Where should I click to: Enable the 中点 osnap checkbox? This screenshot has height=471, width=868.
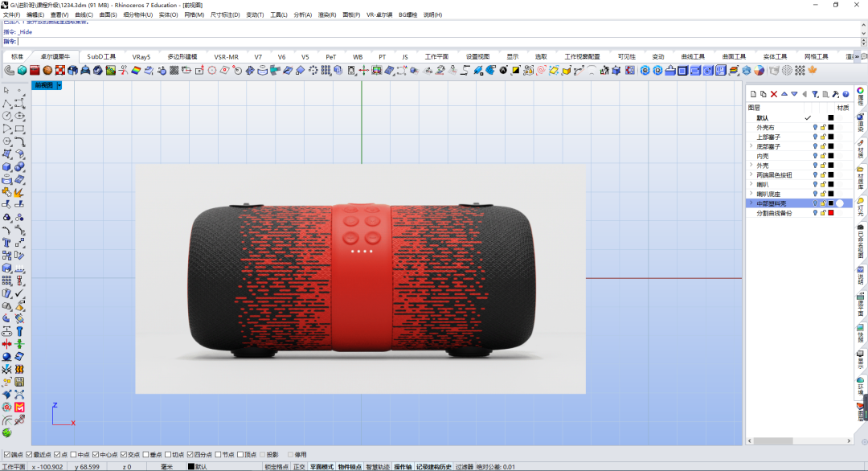click(x=74, y=454)
